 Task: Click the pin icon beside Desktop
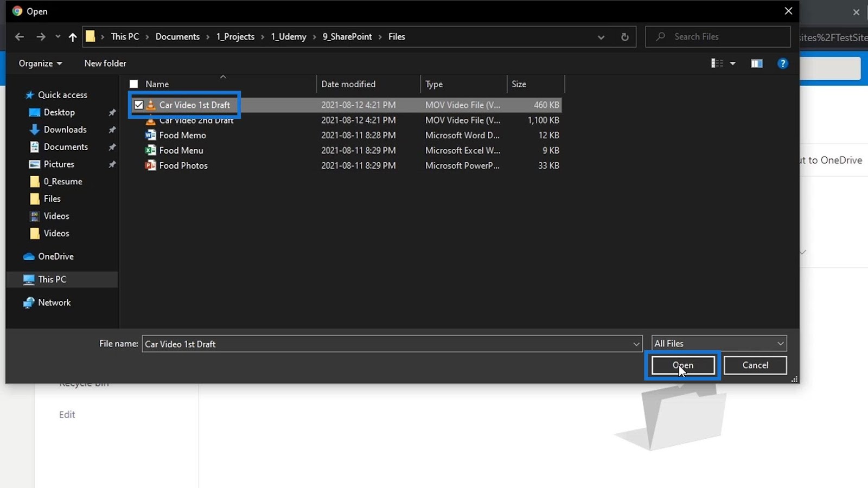pos(112,113)
